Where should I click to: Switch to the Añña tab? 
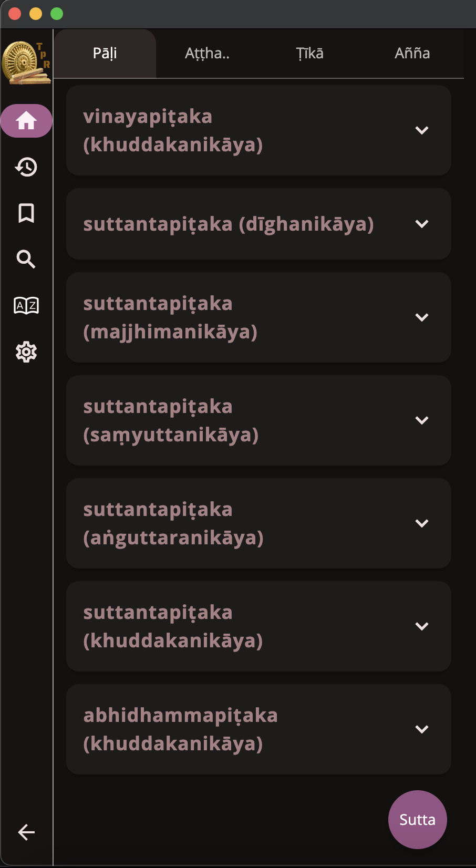pyautogui.click(x=412, y=54)
